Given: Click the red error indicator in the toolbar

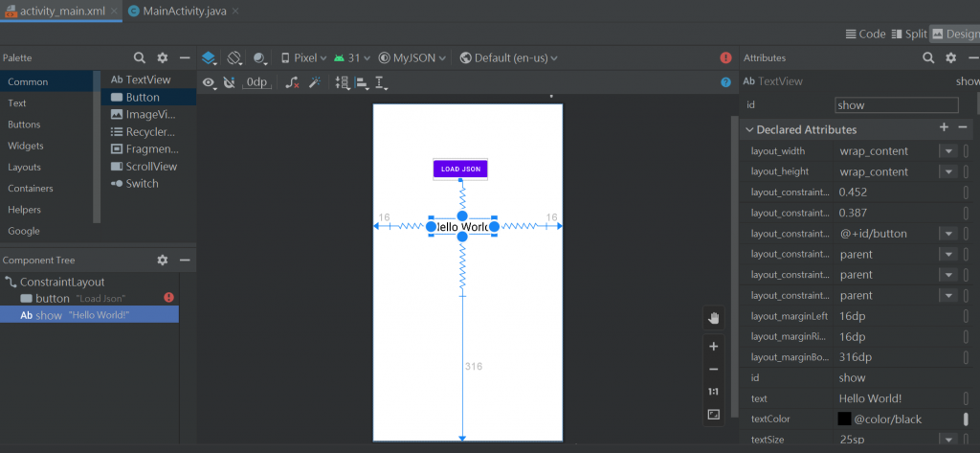Looking at the screenshot, I should (725, 57).
